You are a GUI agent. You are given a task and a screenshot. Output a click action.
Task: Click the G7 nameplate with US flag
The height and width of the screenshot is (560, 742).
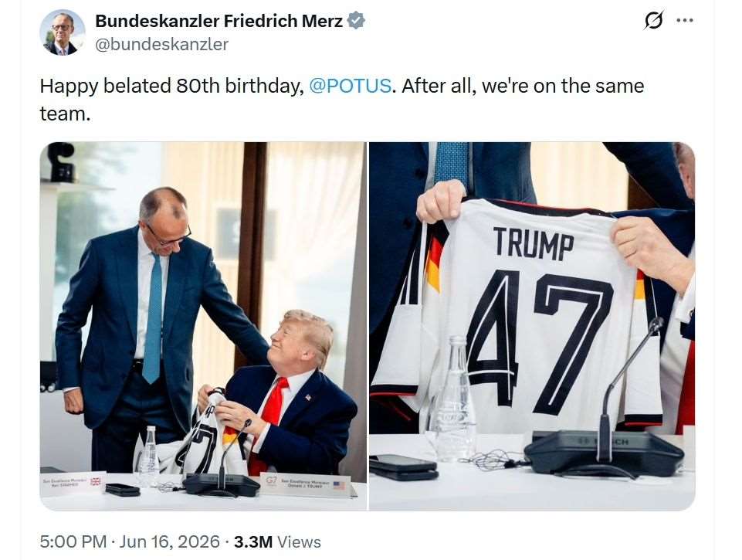307,485
